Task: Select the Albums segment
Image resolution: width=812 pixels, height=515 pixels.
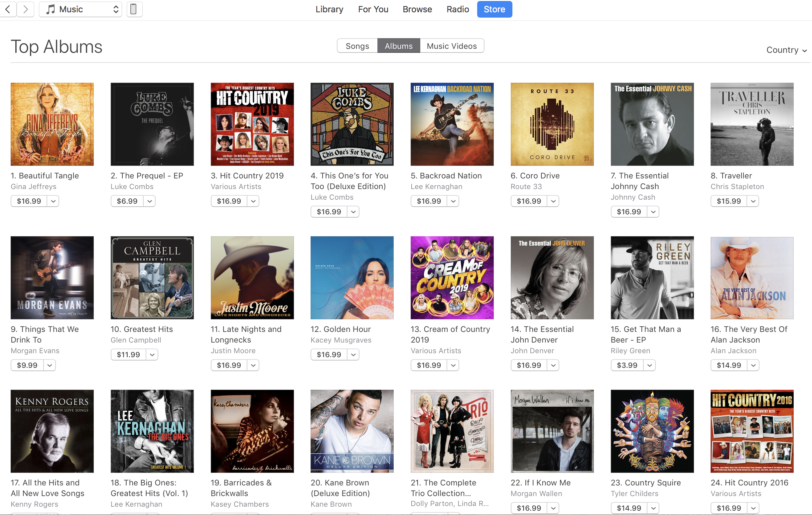Action: 399,46
